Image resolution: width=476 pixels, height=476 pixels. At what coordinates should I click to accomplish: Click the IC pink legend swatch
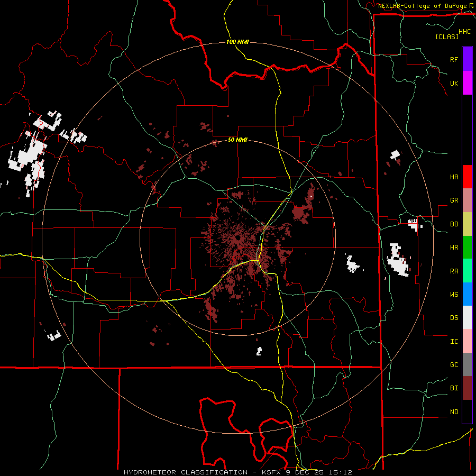[x=467, y=341]
